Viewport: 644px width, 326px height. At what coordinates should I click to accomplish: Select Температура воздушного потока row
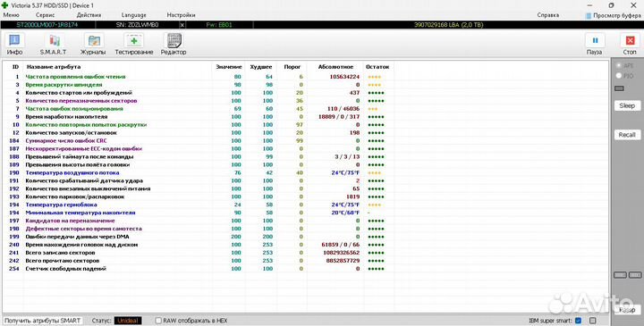pyautogui.click(x=198, y=172)
